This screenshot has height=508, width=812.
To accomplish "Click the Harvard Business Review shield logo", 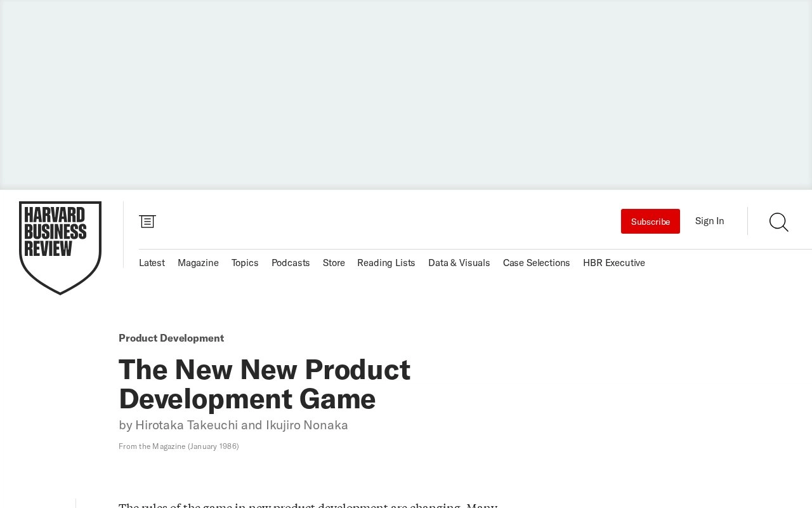I will pyautogui.click(x=60, y=248).
